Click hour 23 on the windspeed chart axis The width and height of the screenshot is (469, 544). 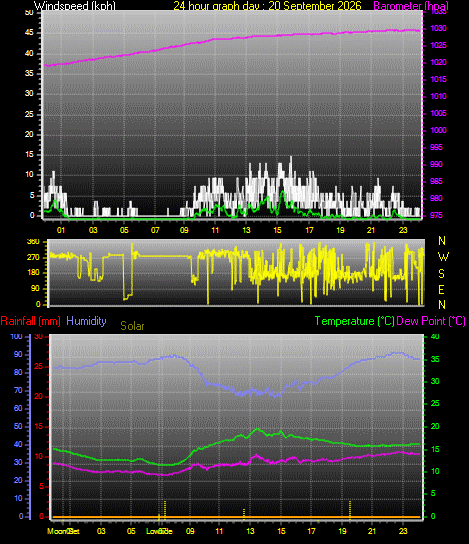pyautogui.click(x=403, y=230)
